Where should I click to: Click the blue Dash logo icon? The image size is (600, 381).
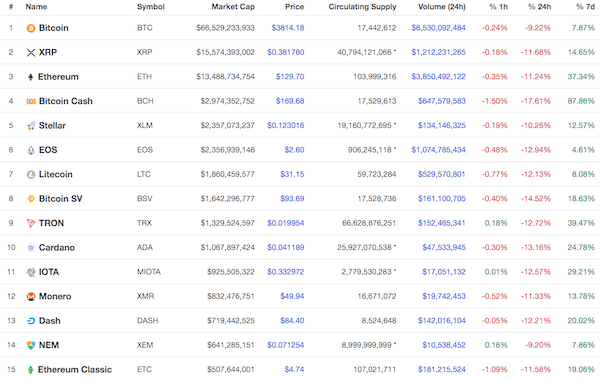(x=31, y=321)
